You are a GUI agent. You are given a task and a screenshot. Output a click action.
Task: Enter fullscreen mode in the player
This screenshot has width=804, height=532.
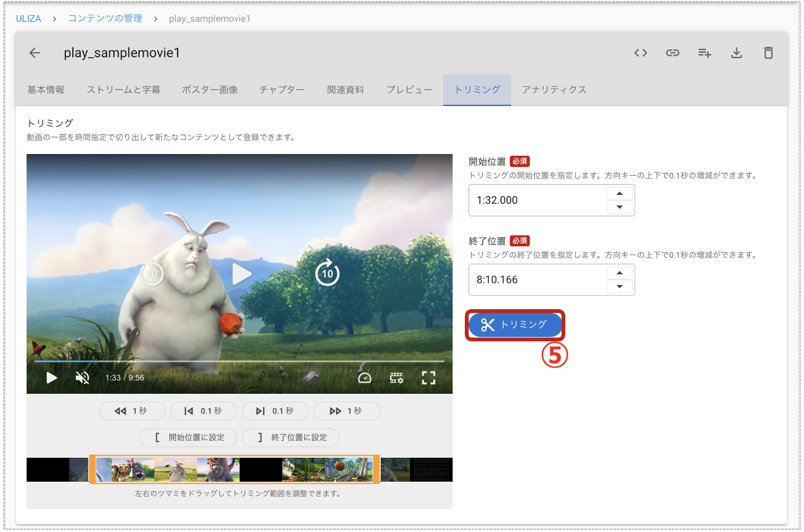click(x=429, y=377)
